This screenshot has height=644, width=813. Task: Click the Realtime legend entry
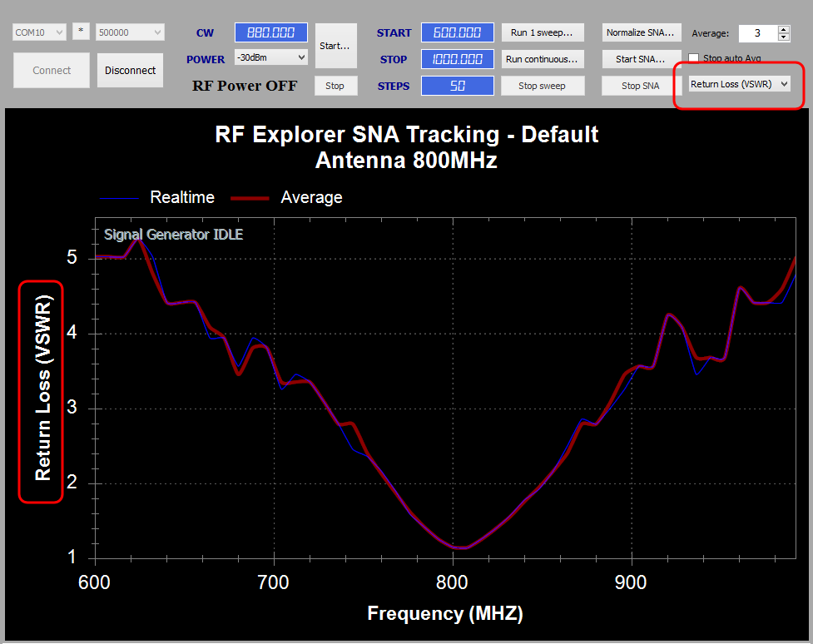pyautogui.click(x=157, y=197)
